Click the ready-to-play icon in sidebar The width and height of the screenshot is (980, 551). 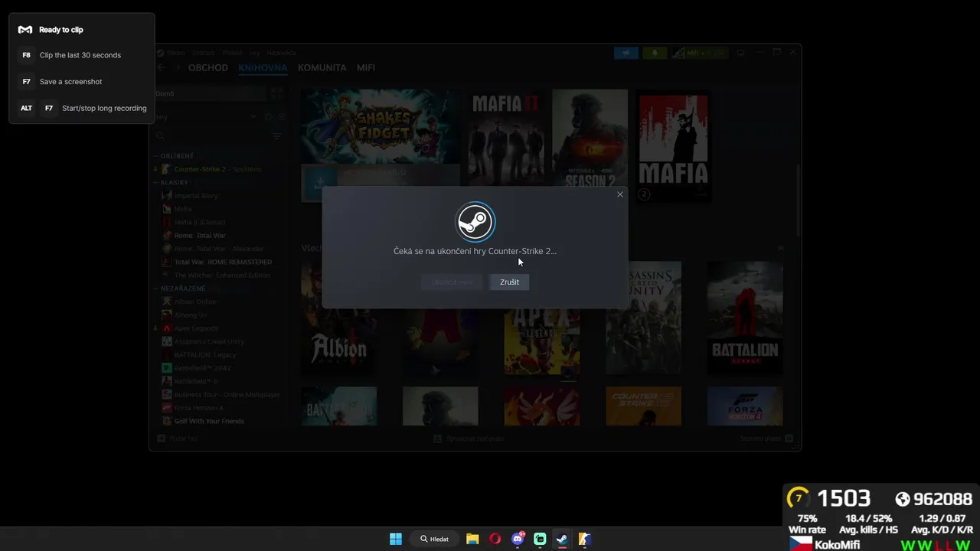point(282,117)
